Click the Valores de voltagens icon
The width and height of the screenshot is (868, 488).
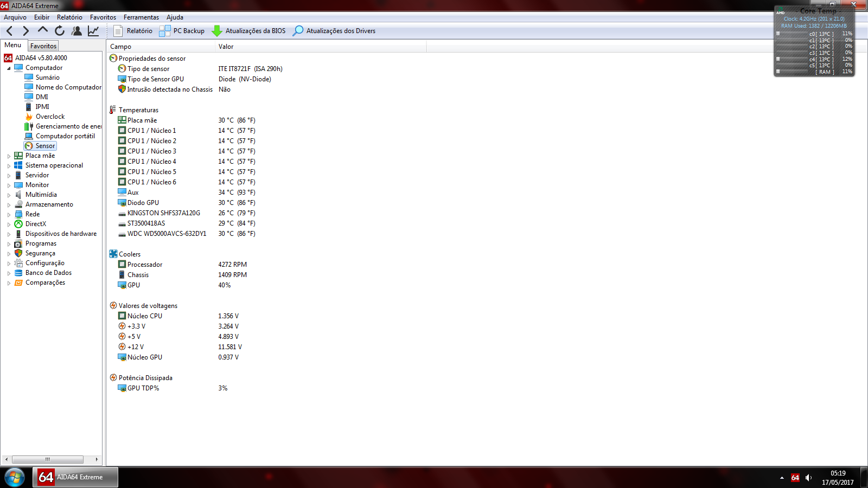click(x=113, y=305)
